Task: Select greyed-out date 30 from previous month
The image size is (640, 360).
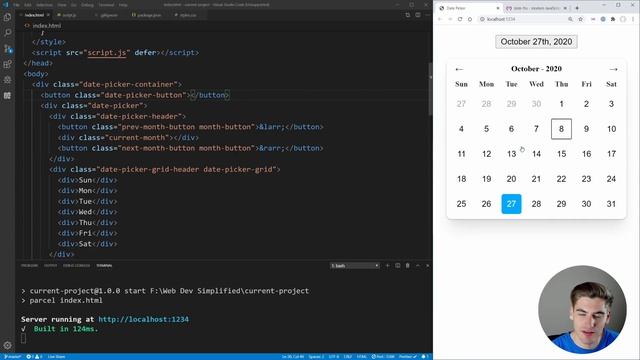Action: pos(536,104)
